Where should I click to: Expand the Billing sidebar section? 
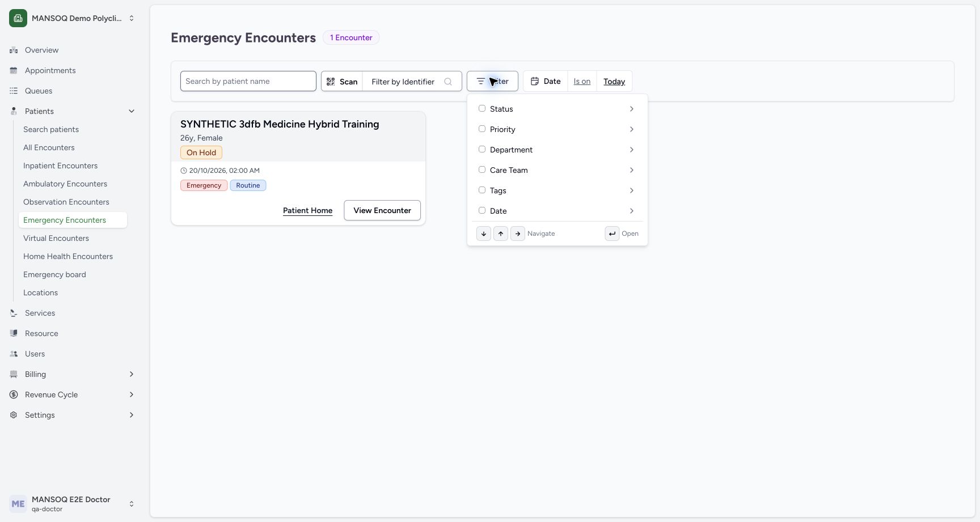click(x=131, y=374)
